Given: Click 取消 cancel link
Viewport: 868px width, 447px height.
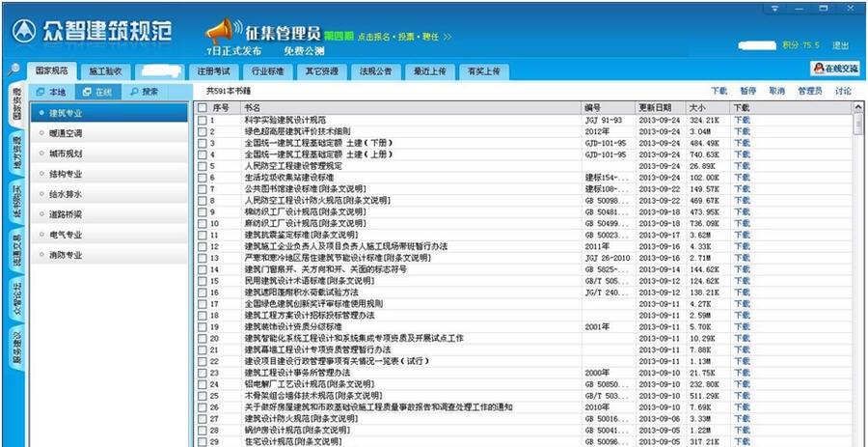Looking at the screenshot, I should [776, 92].
